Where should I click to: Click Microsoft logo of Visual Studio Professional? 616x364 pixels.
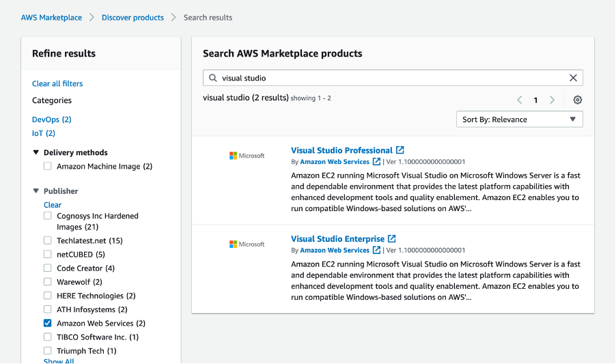[247, 156]
